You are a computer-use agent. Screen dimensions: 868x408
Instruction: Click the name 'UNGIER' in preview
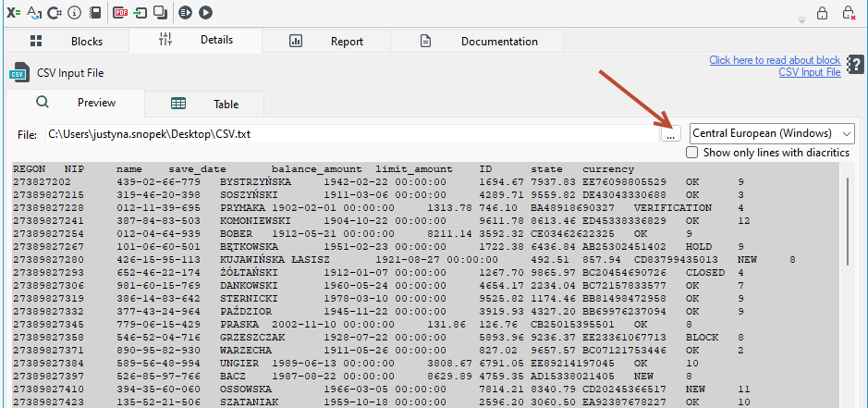point(239,363)
